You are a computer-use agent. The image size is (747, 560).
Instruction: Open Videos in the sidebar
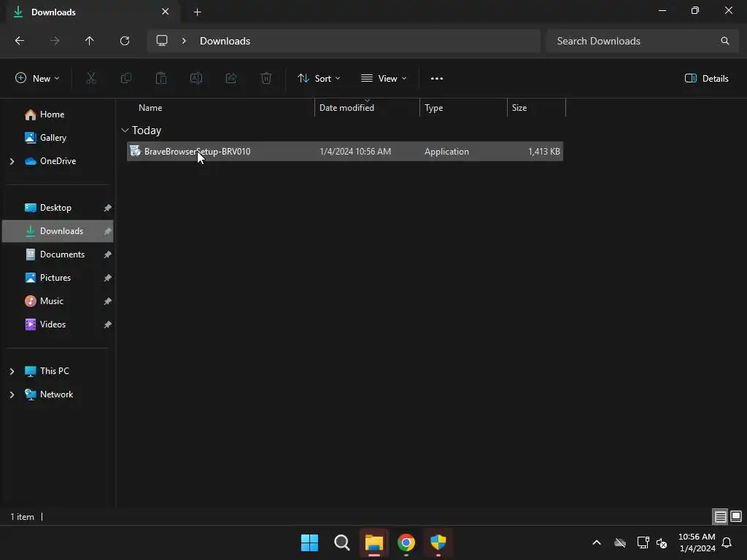pyautogui.click(x=53, y=324)
